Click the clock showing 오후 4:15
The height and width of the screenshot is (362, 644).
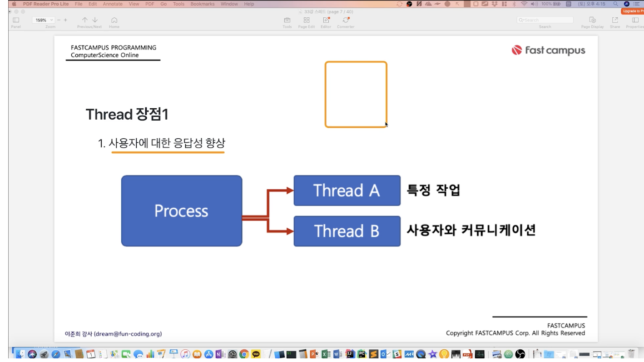(592, 4)
